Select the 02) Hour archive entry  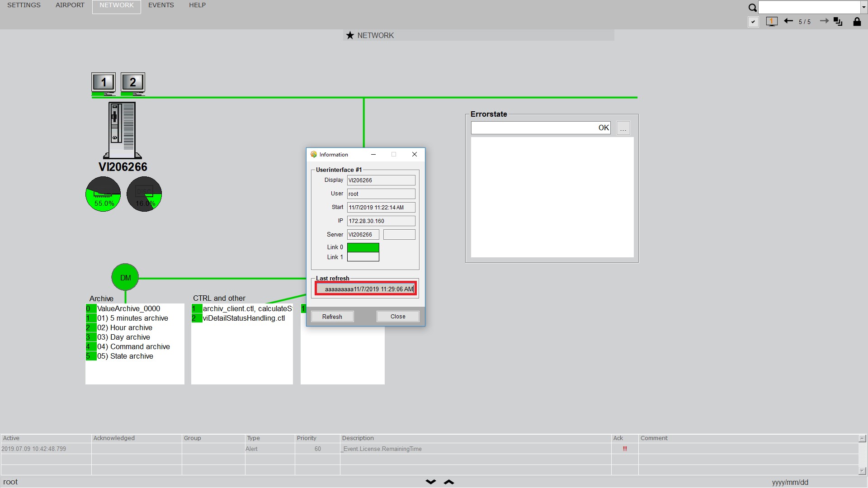[x=131, y=328]
